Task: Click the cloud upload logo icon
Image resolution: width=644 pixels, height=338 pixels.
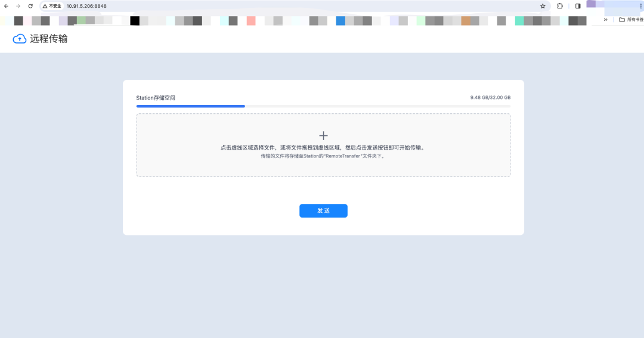Action: coord(19,39)
